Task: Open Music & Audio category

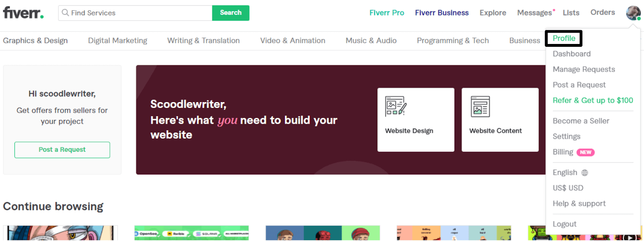Action: point(371,41)
